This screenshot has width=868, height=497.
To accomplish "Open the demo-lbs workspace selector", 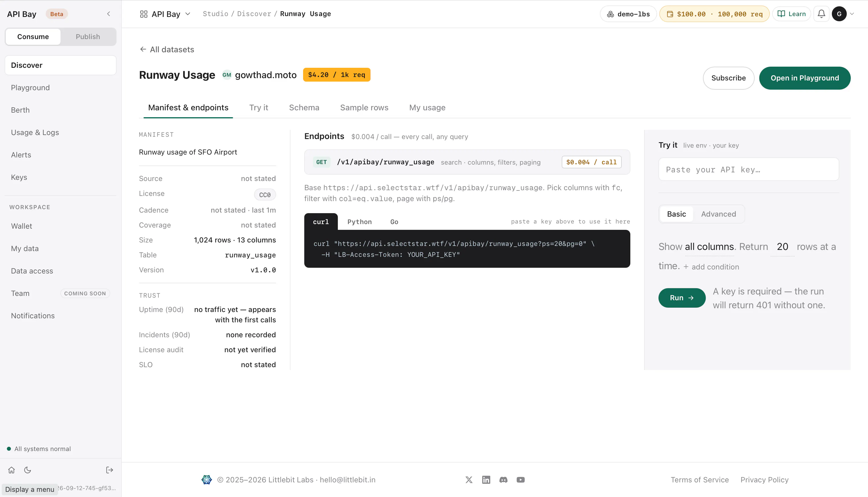I will 628,14.
